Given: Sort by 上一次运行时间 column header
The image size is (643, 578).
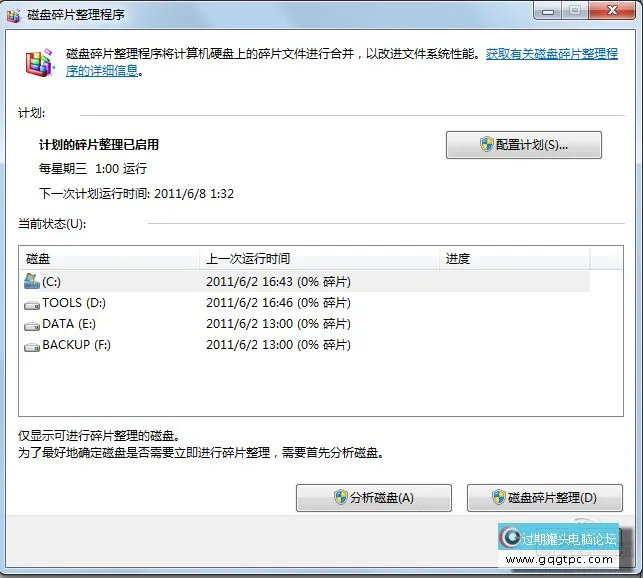Looking at the screenshot, I should 319,258.
